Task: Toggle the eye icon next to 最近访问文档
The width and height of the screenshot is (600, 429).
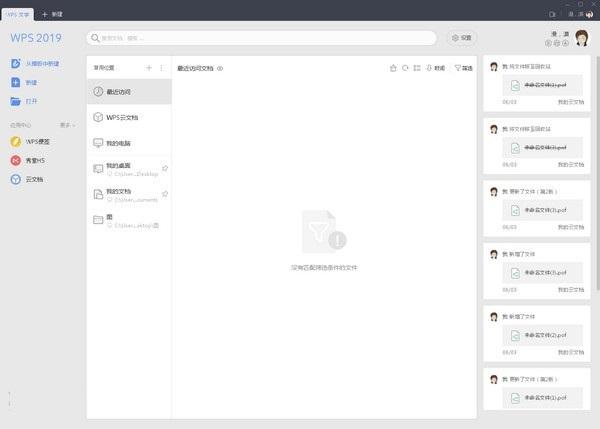Action: [220, 69]
